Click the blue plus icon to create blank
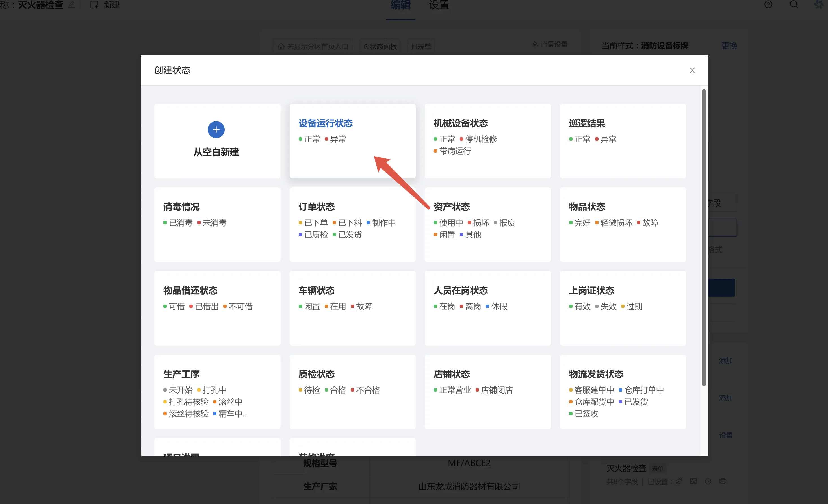This screenshot has width=828, height=504. click(216, 130)
